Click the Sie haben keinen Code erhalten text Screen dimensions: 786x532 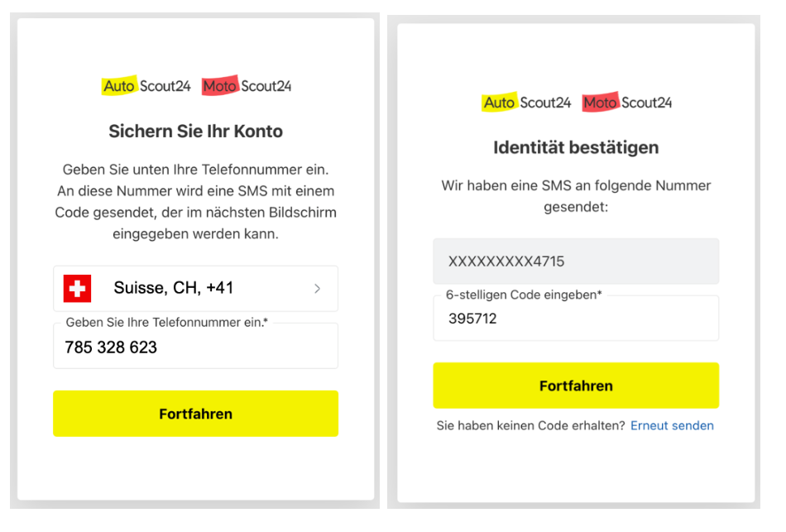tap(531, 426)
